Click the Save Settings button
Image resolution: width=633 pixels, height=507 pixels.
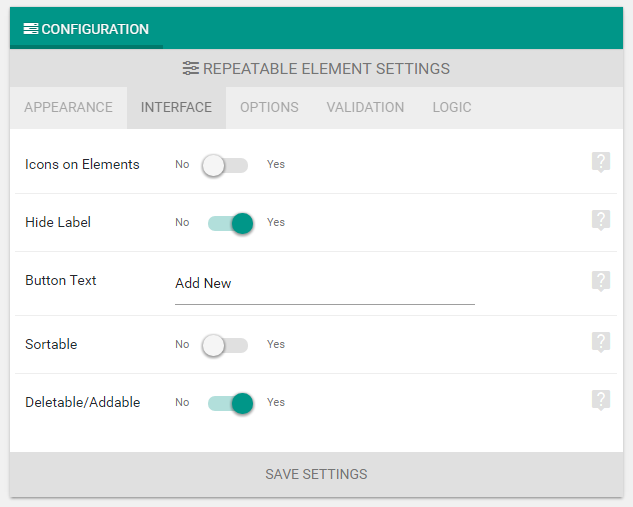pyautogui.click(x=316, y=474)
